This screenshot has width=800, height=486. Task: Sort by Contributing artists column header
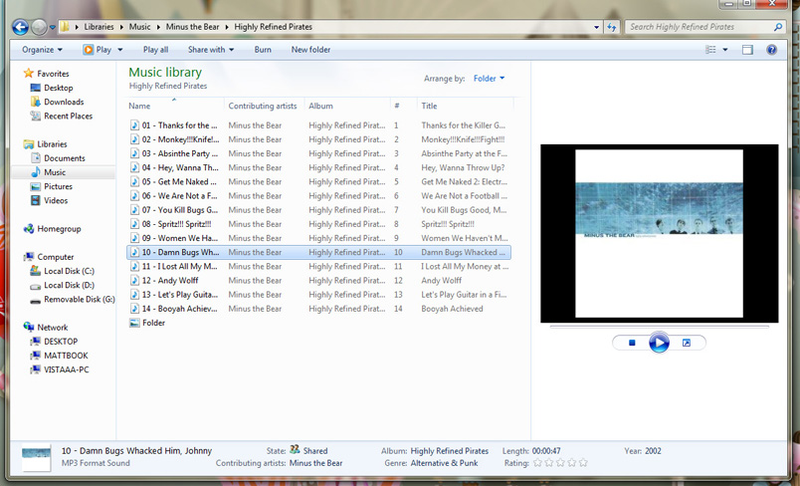[x=262, y=106]
